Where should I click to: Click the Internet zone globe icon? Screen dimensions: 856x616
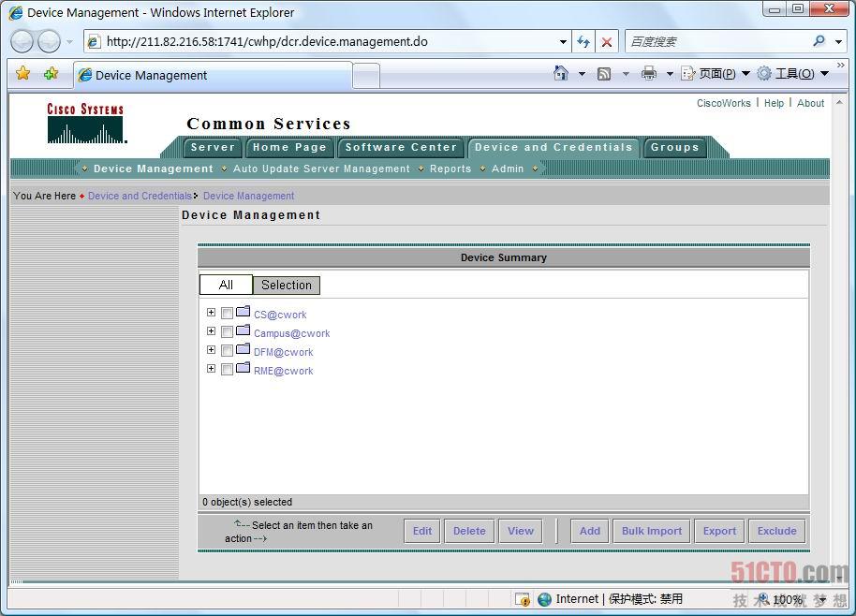tap(544, 599)
